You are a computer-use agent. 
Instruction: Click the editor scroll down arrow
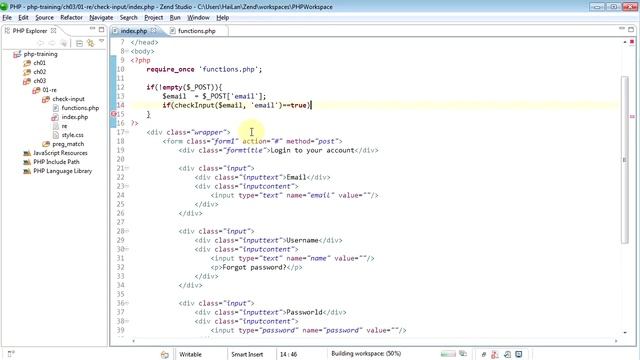(x=624, y=333)
